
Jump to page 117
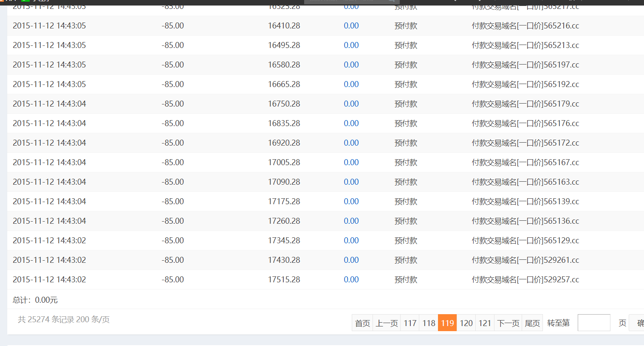point(410,323)
